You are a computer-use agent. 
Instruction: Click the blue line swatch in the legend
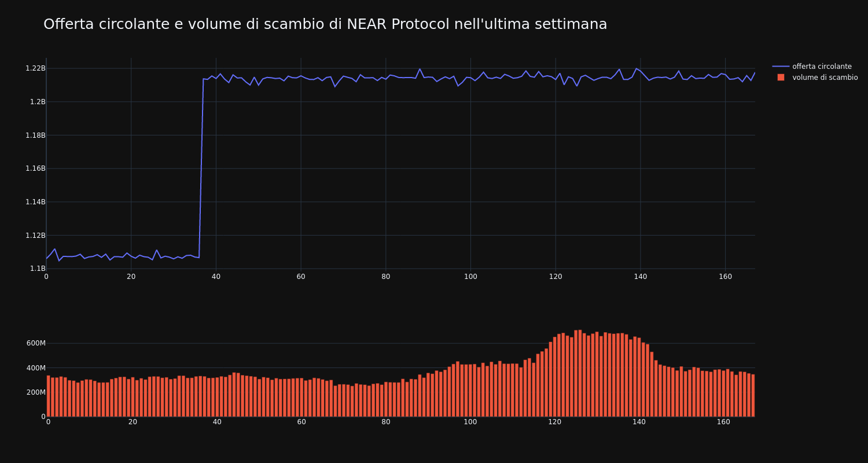coord(781,67)
